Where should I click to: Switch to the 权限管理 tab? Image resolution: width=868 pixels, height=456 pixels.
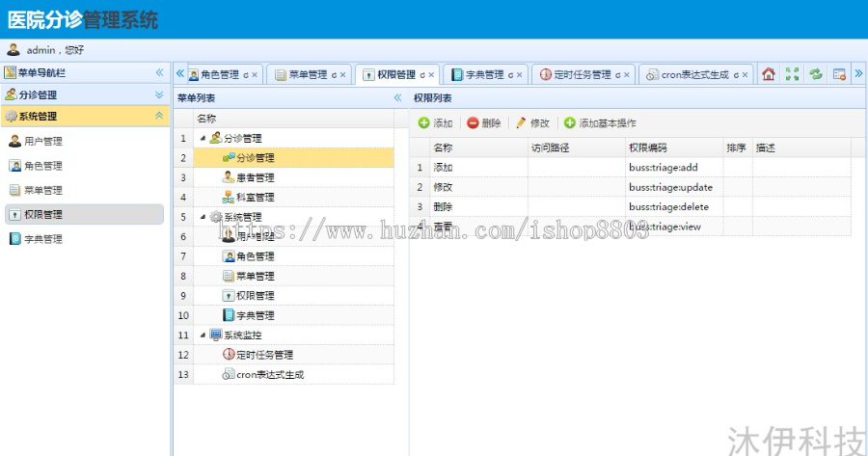[x=396, y=74]
